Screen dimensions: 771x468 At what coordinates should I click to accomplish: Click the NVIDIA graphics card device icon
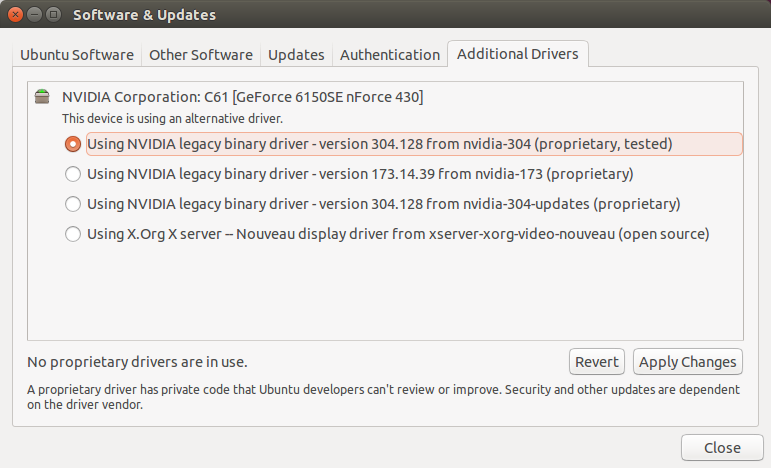[42, 96]
